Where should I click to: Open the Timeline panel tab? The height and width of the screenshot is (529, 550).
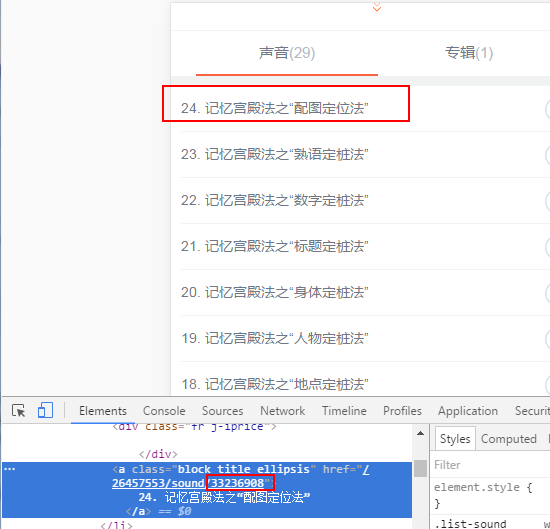pos(344,411)
